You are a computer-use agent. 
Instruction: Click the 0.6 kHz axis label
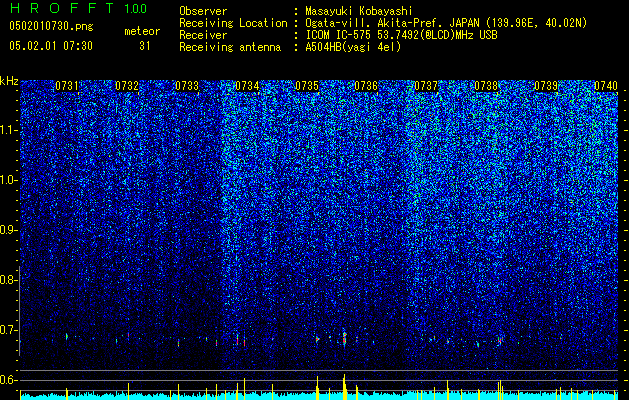point(8,380)
